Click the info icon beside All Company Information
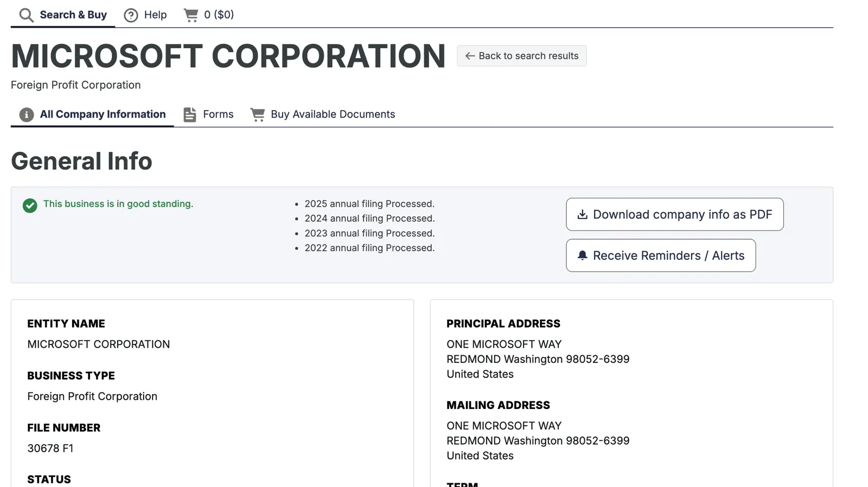 pos(27,114)
